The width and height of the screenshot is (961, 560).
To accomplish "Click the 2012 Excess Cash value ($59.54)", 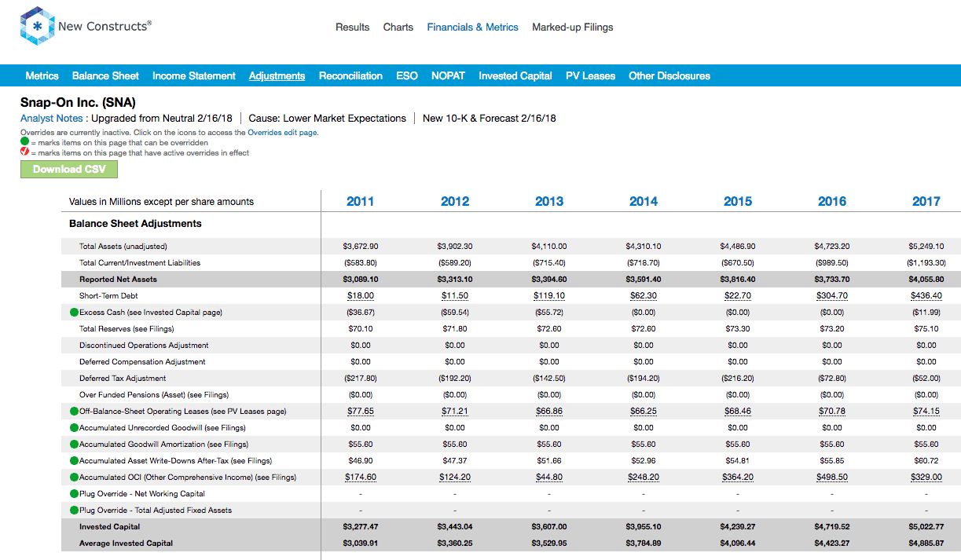I will point(455,313).
